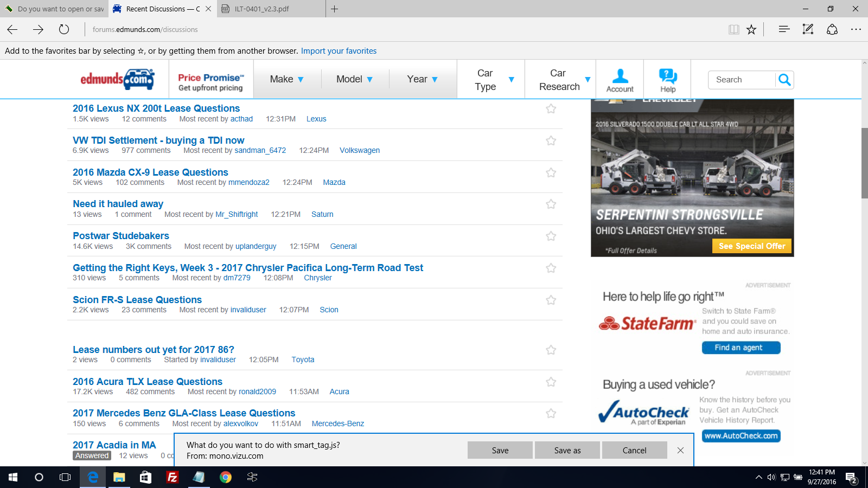
Task: Open Cortana search circle
Action: coord(39,477)
